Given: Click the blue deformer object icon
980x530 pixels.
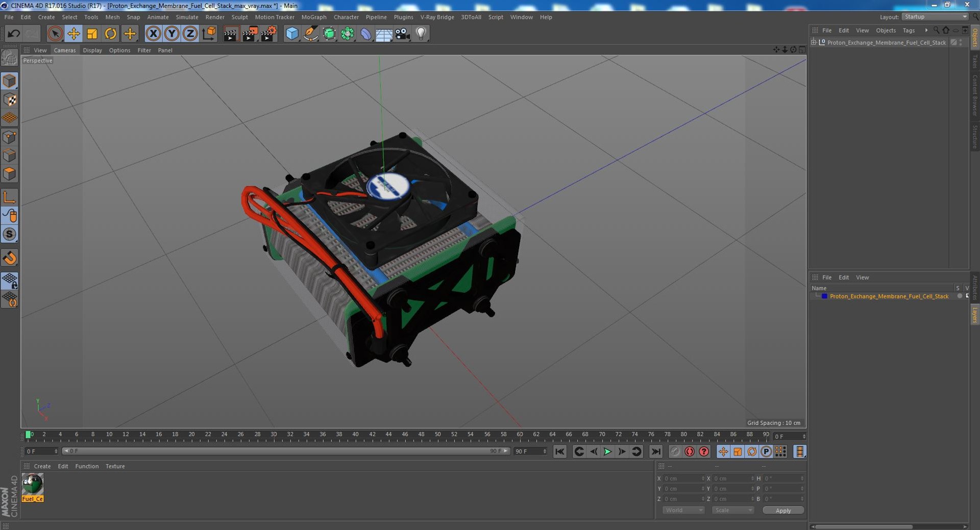Looking at the screenshot, I should click(x=366, y=34).
